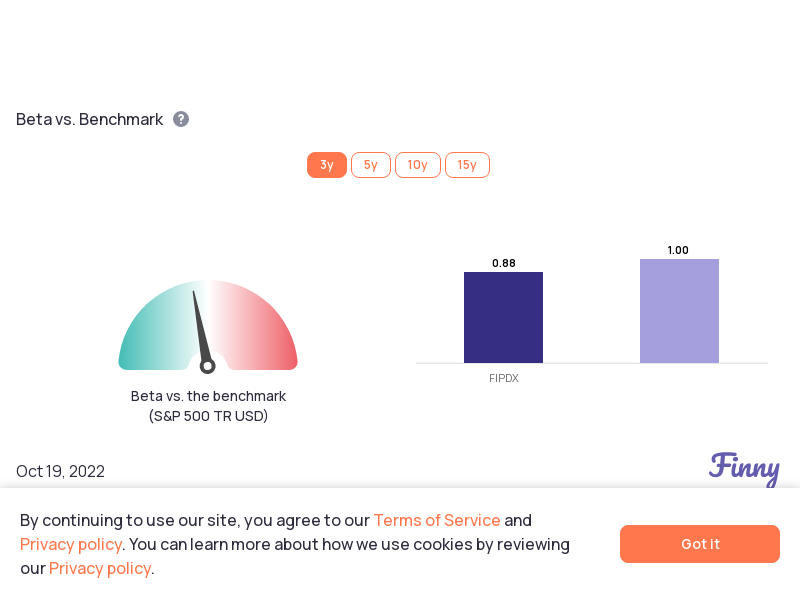Click the 1.00 value label

(x=678, y=250)
